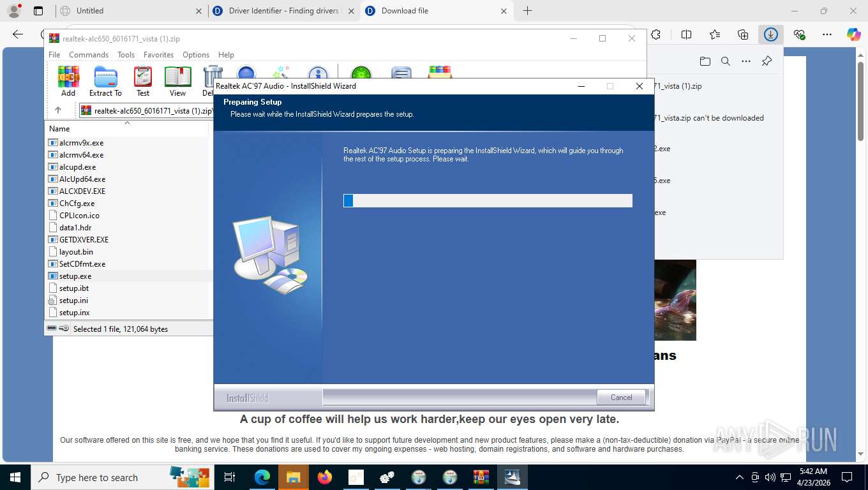
Task: Toggle Edge split screen view
Action: point(686,34)
